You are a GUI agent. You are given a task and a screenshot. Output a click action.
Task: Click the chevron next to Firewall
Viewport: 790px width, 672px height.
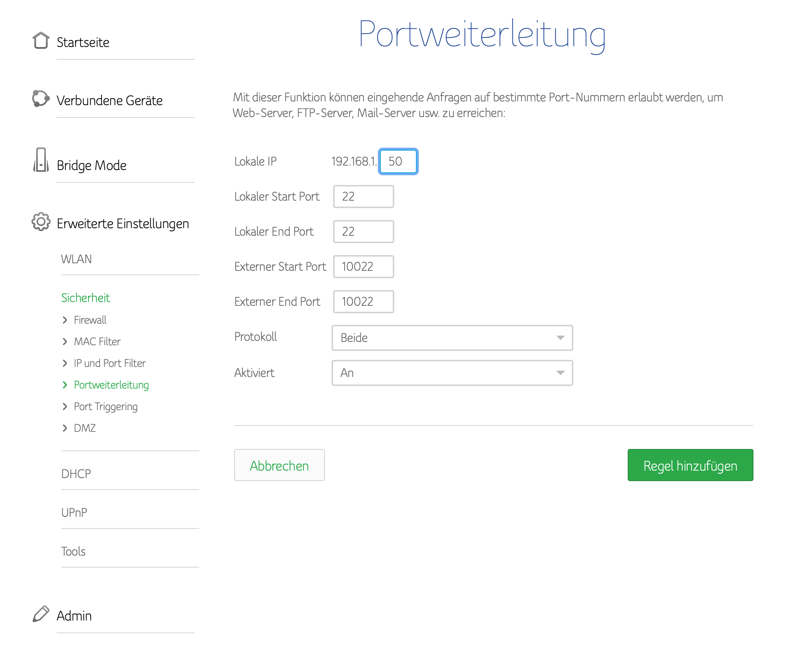[65, 320]
